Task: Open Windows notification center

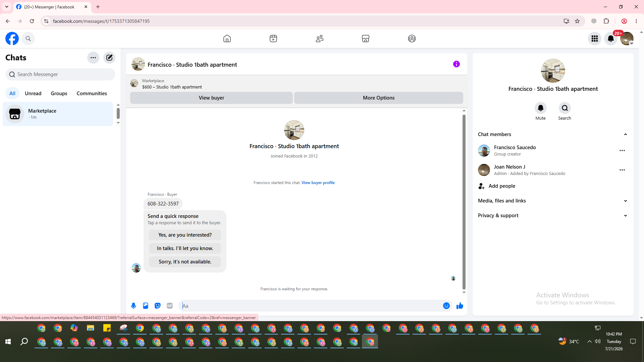Action: pyautogui.click(x=633, y=342)
